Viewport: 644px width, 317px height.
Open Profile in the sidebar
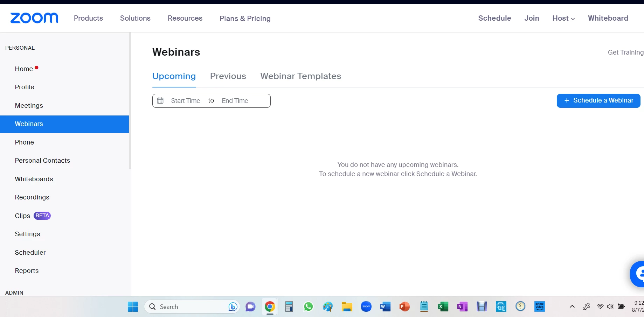click(x=25, y=87)
